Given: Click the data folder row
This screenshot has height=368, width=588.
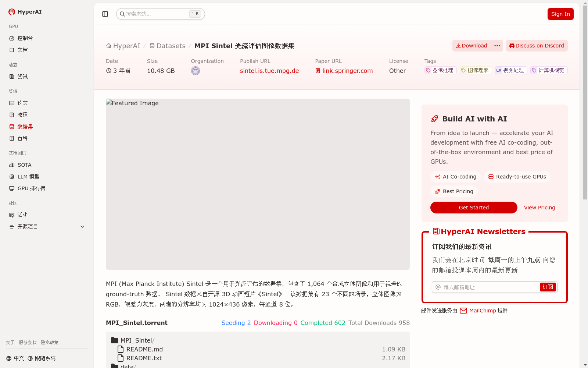Looking at the screenshot, I should [258, 366].
